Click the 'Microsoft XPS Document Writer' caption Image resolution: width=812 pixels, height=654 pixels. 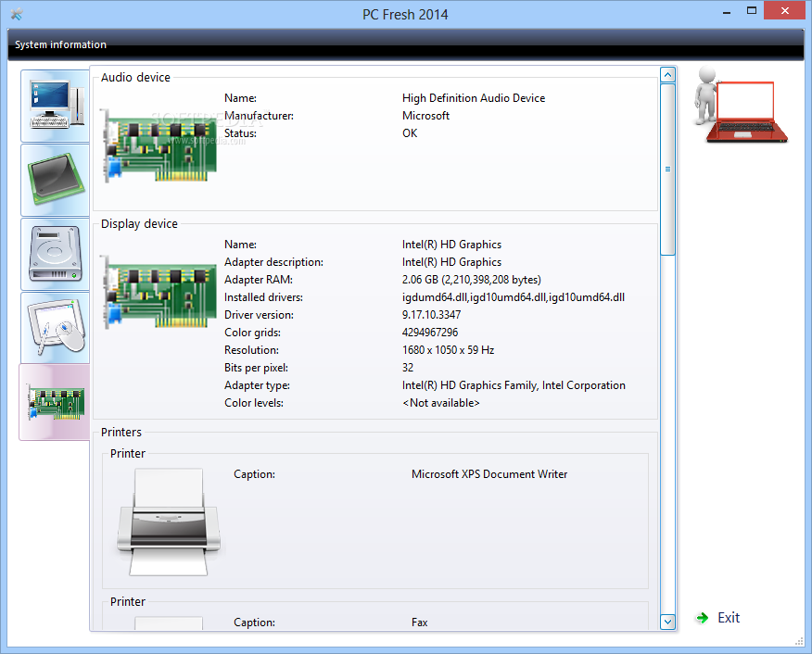(489, 474)
